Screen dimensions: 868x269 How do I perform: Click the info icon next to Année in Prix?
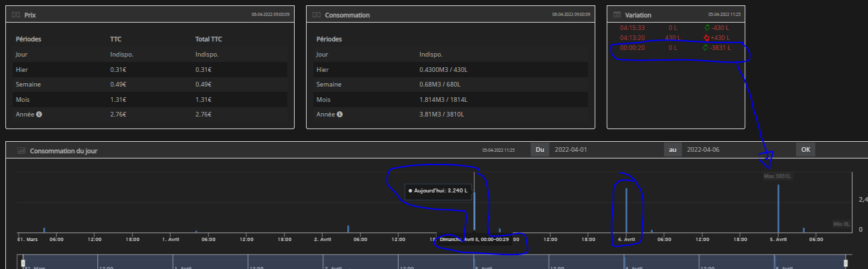coord(39,115)
